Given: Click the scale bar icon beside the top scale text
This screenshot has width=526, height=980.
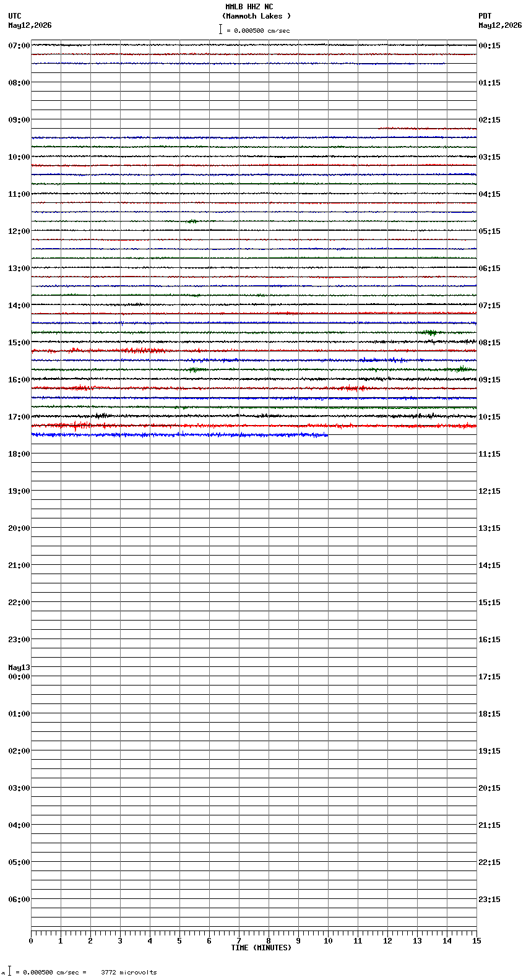Looking at the screenshot, I should [x=220, y=29].
